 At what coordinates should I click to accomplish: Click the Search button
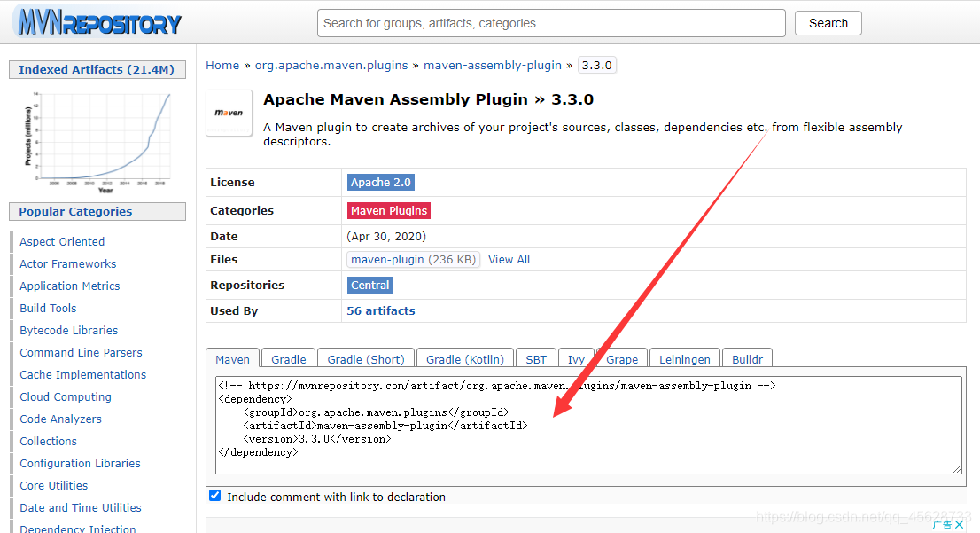(x=828, y=23)
